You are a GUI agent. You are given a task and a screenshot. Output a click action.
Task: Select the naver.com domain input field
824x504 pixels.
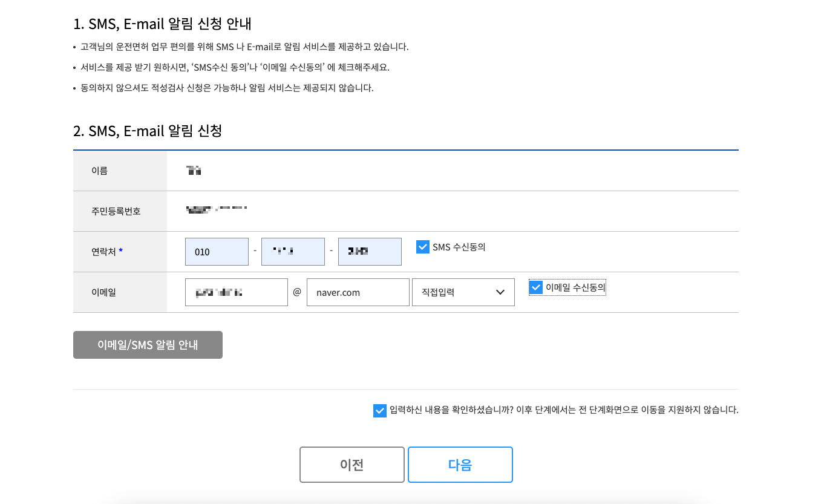pyautogui.click(x=358, y=292)
